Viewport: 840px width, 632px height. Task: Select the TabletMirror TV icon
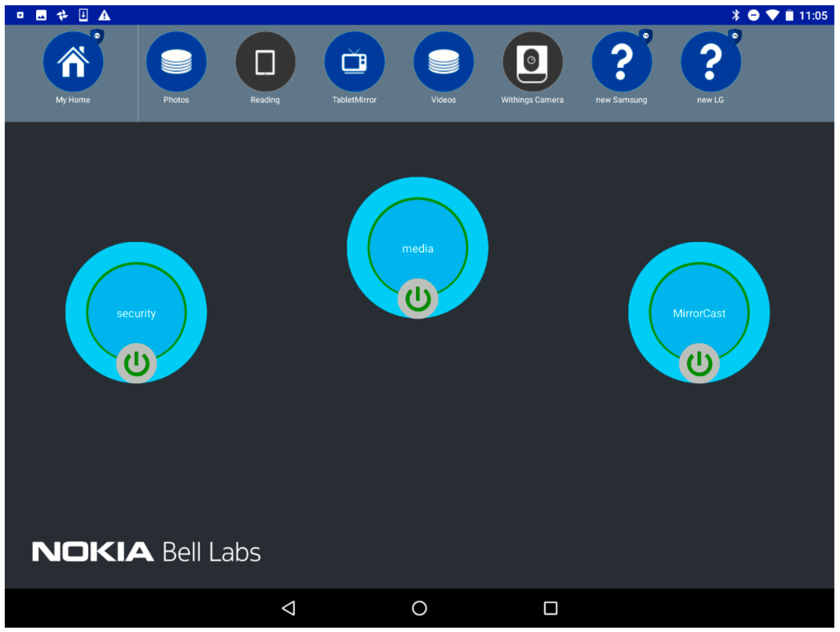pos(354,62)
